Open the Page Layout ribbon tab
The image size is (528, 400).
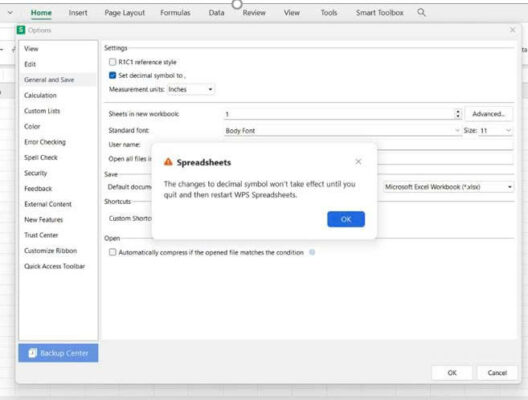coord(125,13)
